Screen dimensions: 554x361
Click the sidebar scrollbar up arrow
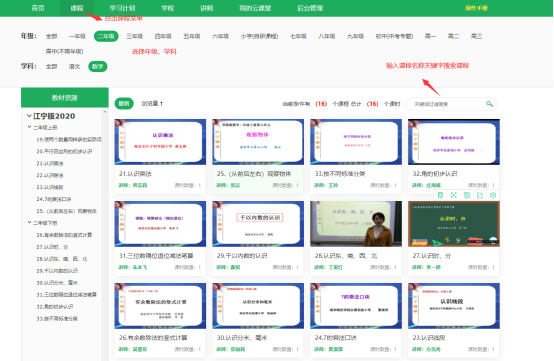point(105,112)
